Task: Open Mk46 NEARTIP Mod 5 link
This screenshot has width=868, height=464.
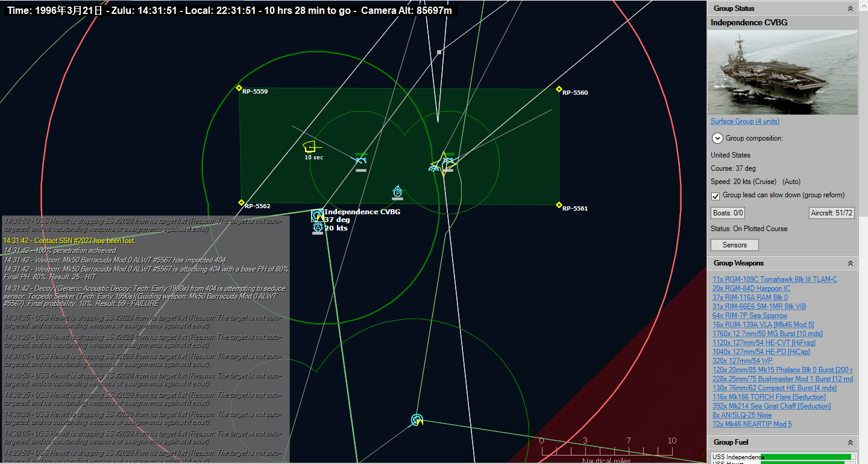Action: pos(752,424)
